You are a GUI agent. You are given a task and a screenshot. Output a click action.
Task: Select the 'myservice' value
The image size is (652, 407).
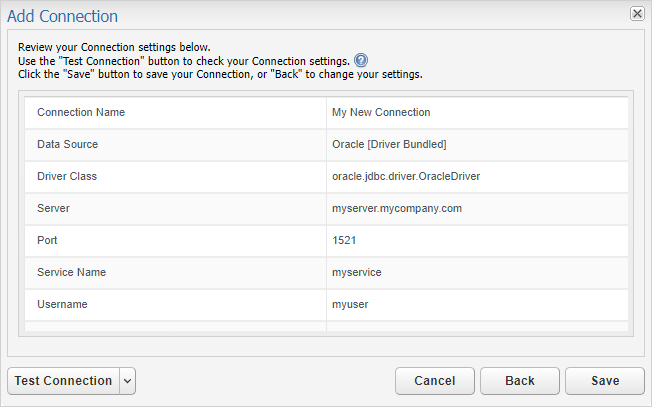click(356, 272)
